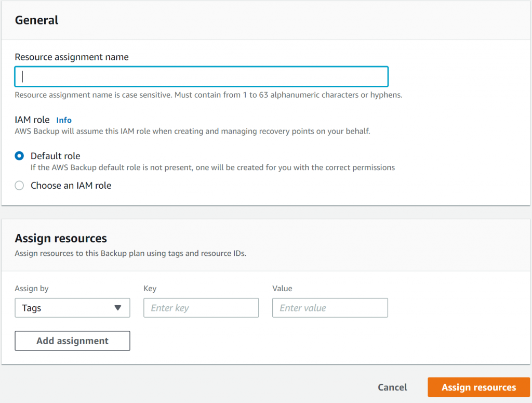Click the Add assignment button

coord(72,341)
